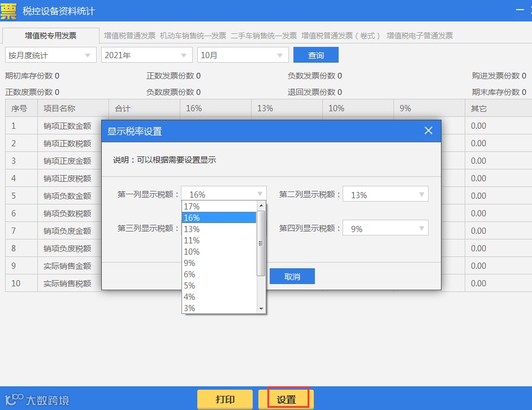Close the 显示税率设置 dialog
This screenshot has height=410, width=532.
coord(428,130)
